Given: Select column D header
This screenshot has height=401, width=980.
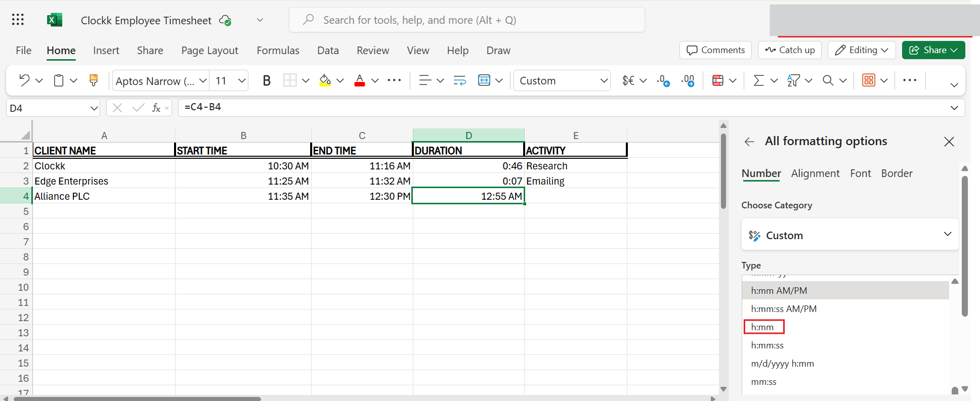Looking at the screenshot, I should point(468,136).
